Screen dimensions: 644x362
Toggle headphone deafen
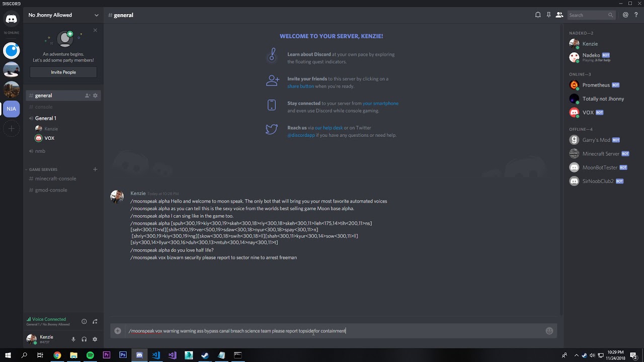tap(84, 339)
